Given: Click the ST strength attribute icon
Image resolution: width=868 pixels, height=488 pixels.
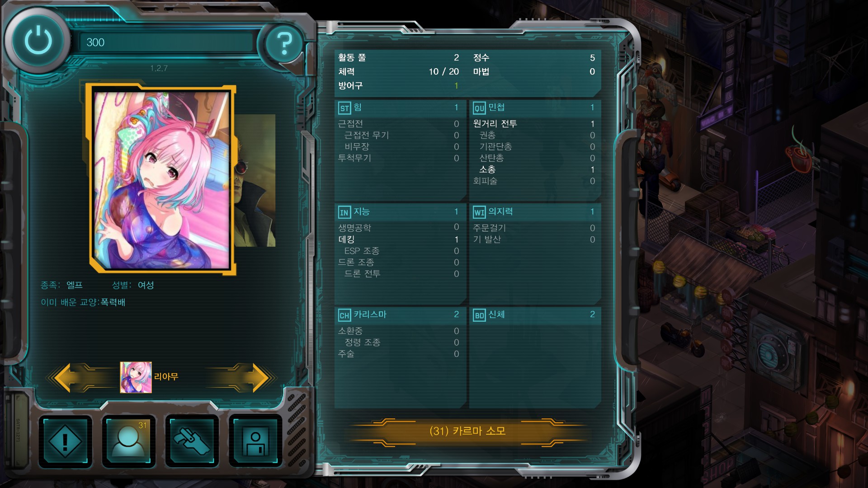Looking at the screenshot, I should (x=344, y=108).
